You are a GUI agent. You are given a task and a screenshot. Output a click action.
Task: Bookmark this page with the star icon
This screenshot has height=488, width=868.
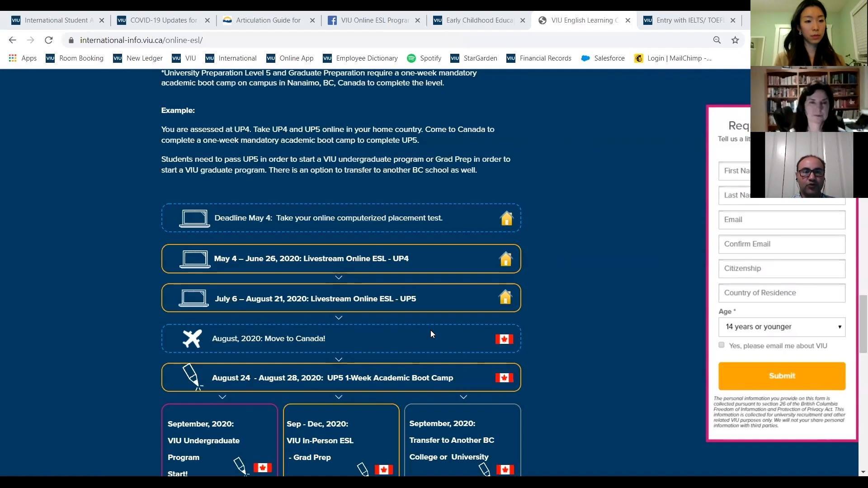(x=735, y=40)
